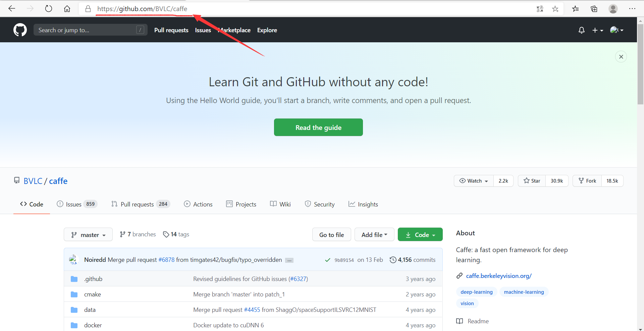Open Issues in the top navigation
The width and height of the screenshot is (644, 331).
203,30
